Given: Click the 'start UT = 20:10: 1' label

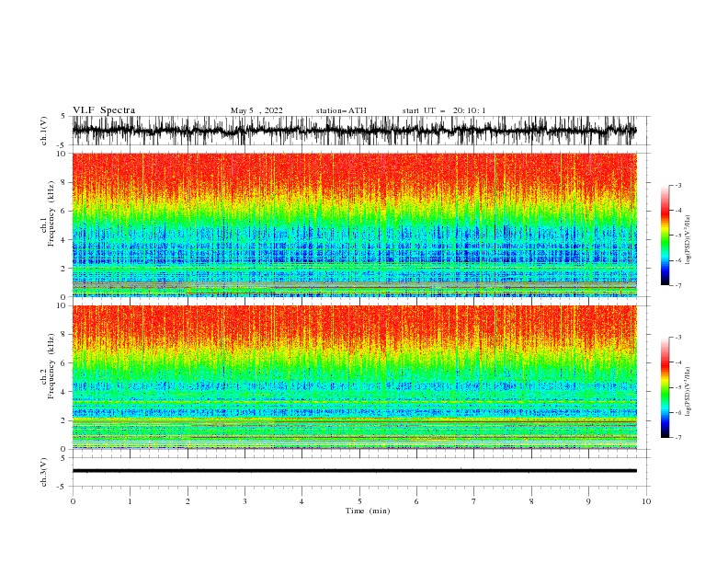Looking at the screenshot, I should pyautogui.click(x=444, y=110).
